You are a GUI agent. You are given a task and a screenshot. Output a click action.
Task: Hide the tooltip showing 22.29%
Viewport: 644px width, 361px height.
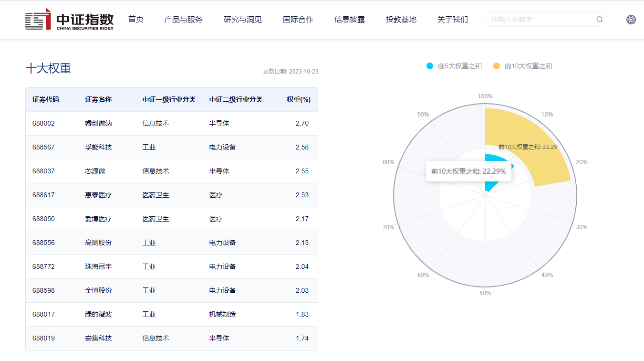(x=468, y=170)
